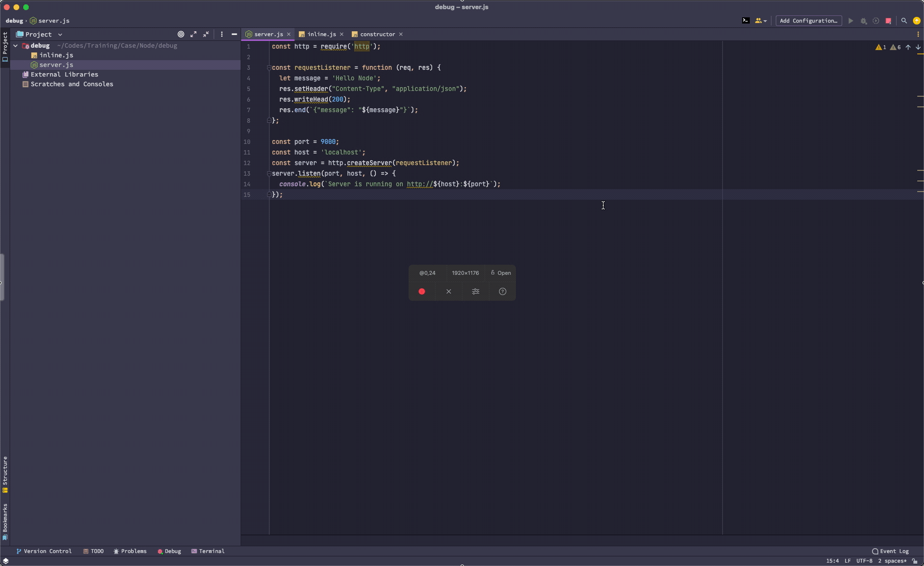
Task: Collapse the requestListener function fold on line 3
Action: (x=269, y=68)
